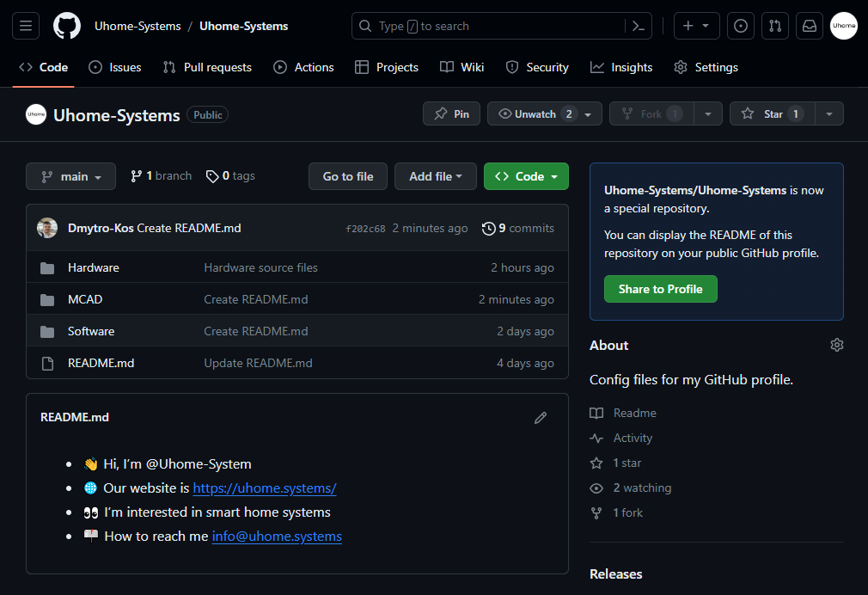This screenshot has height=595, width=868.
Task: Click the info@uhome.systems email link
Action: [277, 537]
